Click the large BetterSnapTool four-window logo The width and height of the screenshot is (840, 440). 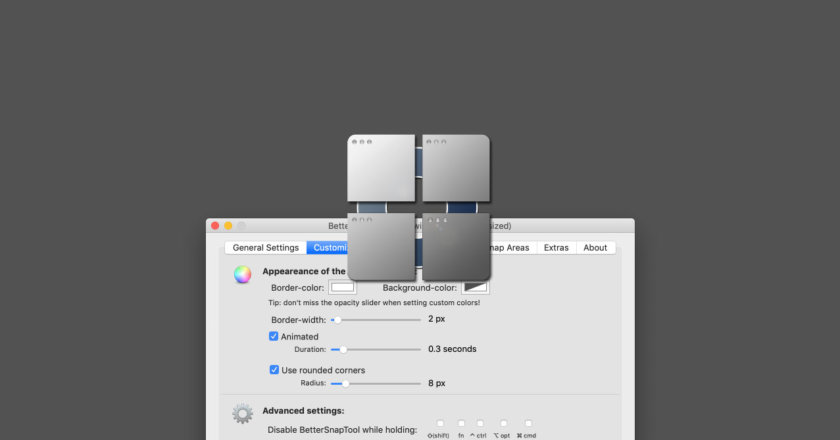tap(418, 207)
